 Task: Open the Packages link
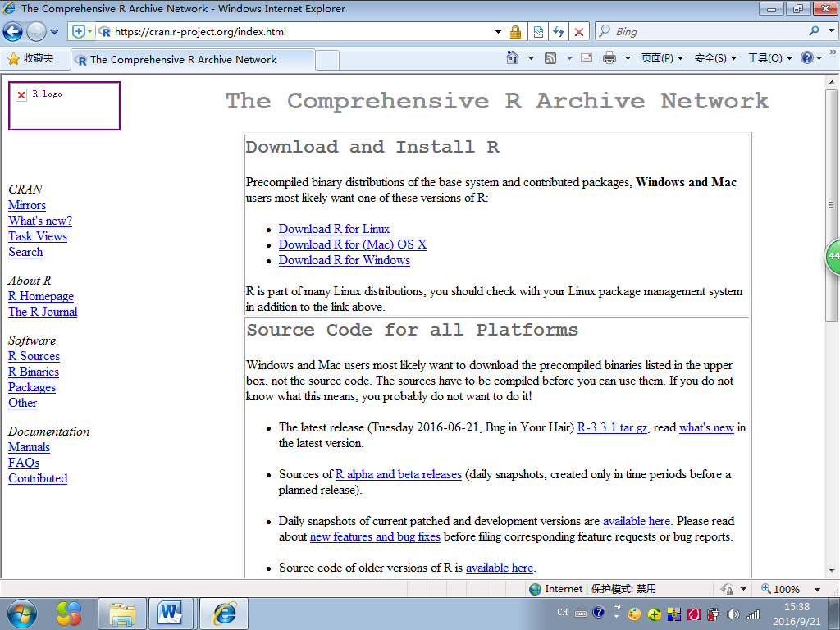32,387
